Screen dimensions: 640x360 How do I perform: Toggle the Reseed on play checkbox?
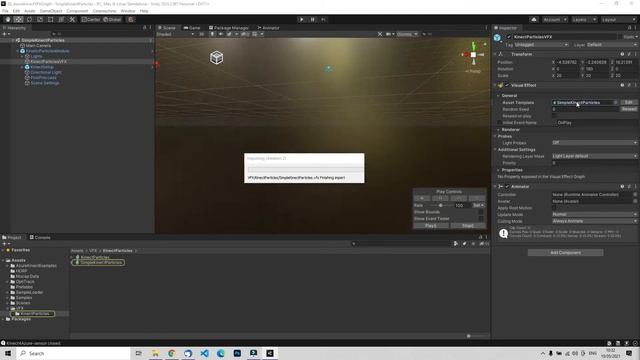pyautogui.click(x=554, y=116)
